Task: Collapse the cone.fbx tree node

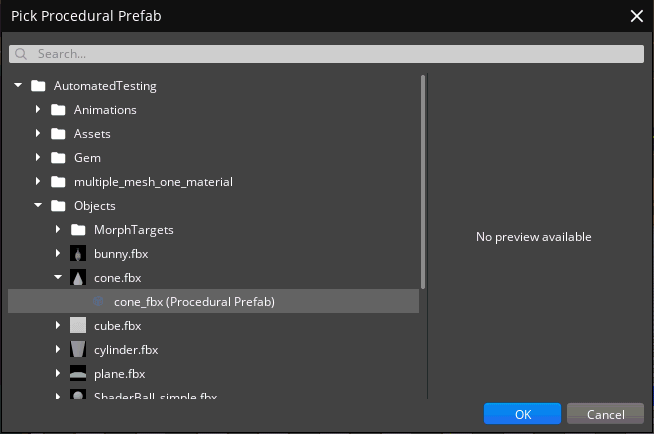Action: pyautogui.click(x=58, y=278)
